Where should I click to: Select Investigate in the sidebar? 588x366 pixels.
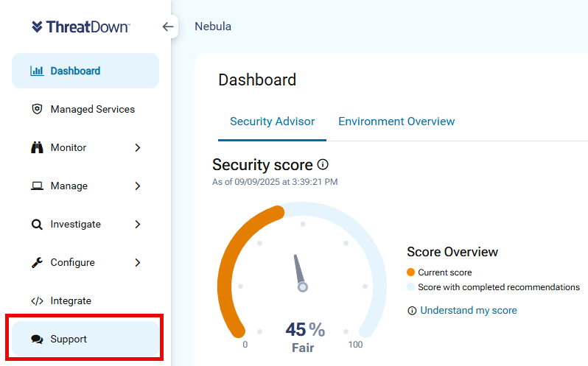(85, 225)
